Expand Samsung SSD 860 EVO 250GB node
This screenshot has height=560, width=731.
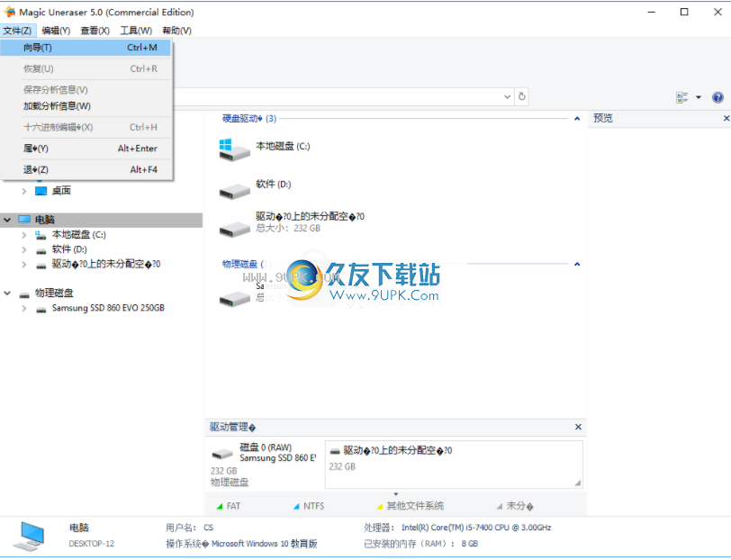(x=23, y=308)
